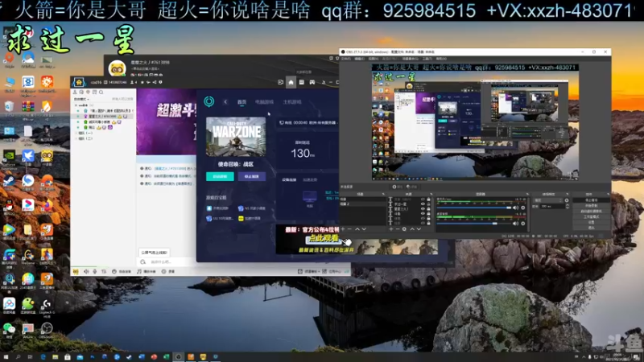
Task: Open Logitech G HUB desktop icon
Action: 47,306
